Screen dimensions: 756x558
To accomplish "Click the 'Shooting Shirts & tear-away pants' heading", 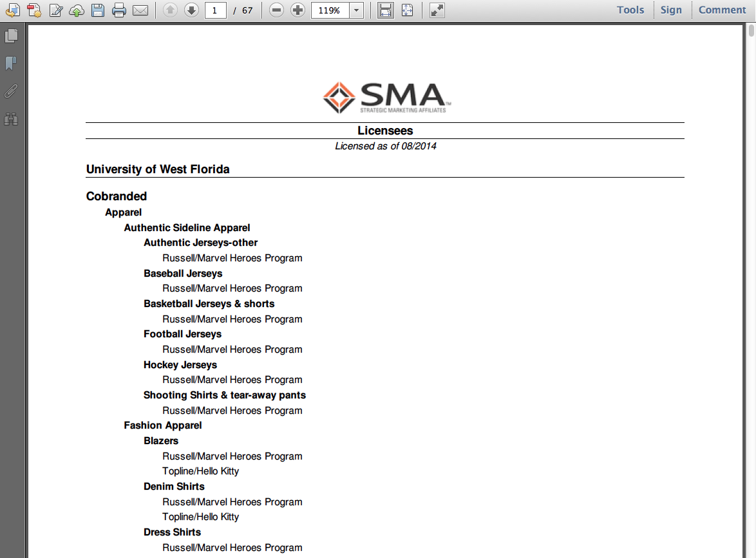I will [225, 396].
